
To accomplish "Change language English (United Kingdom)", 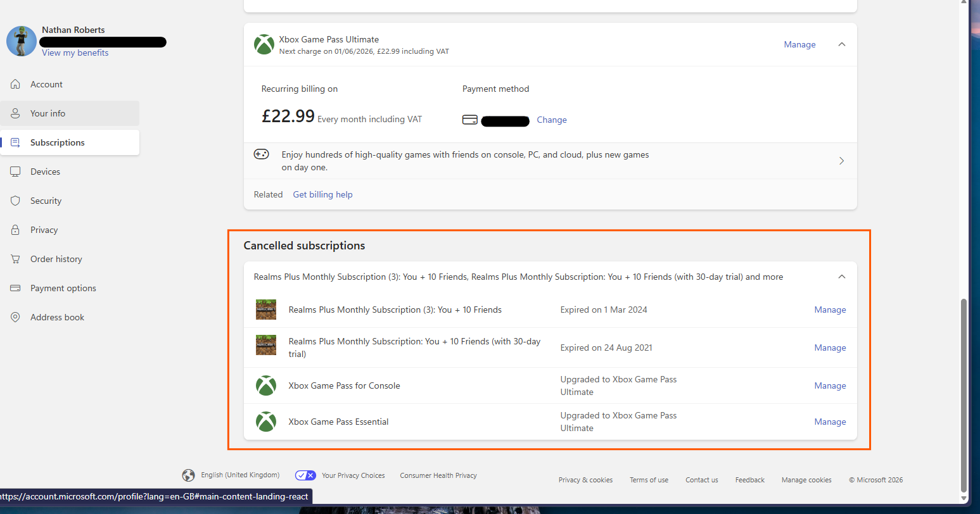I will [x=240, y=475].
